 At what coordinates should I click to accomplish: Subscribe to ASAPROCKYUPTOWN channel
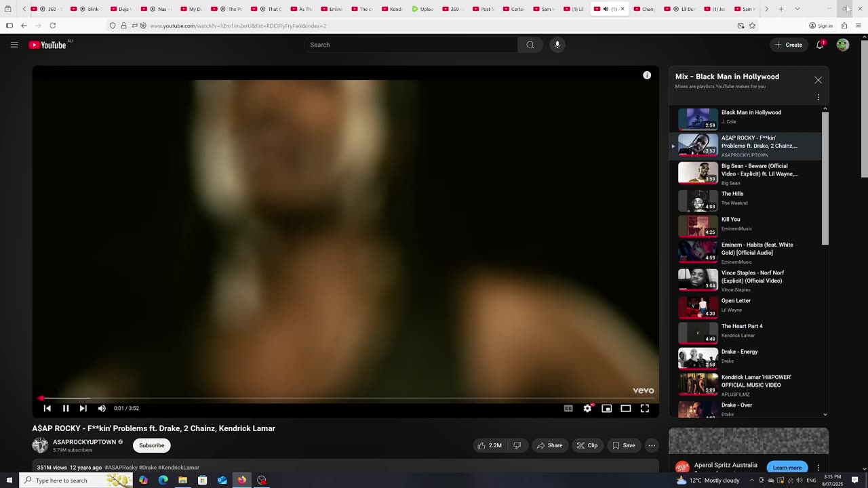tap(152, 445)
